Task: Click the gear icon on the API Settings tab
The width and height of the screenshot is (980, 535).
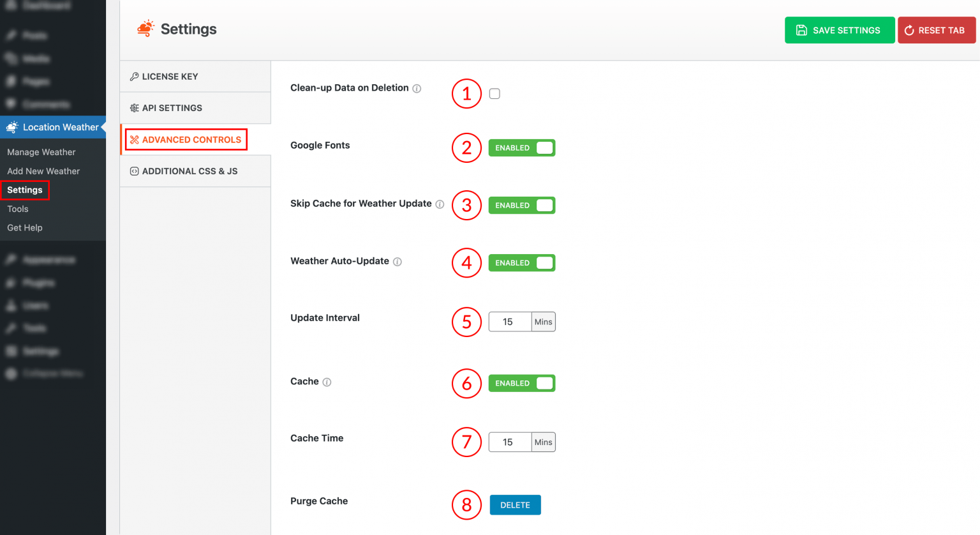Action: (x=134, y=108)
